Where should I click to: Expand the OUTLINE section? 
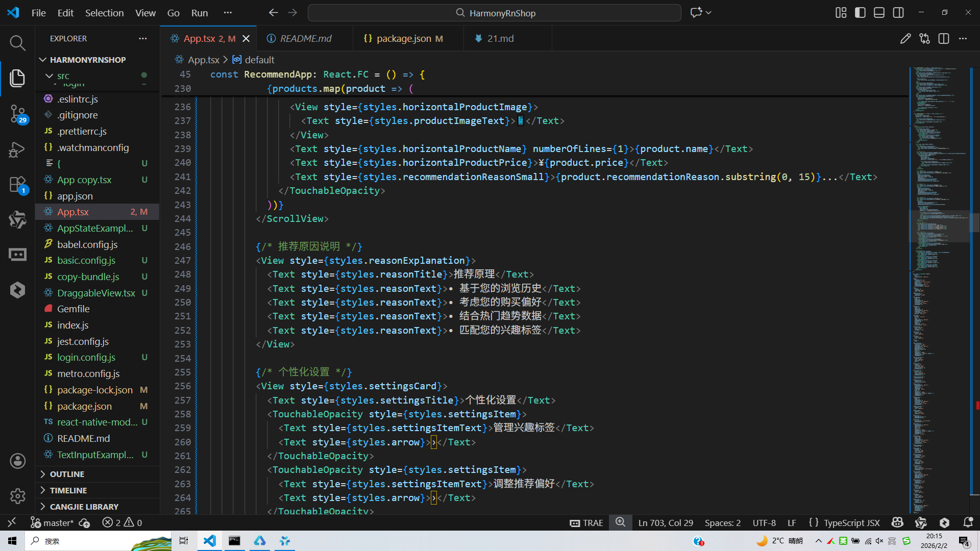coord(67,474)
